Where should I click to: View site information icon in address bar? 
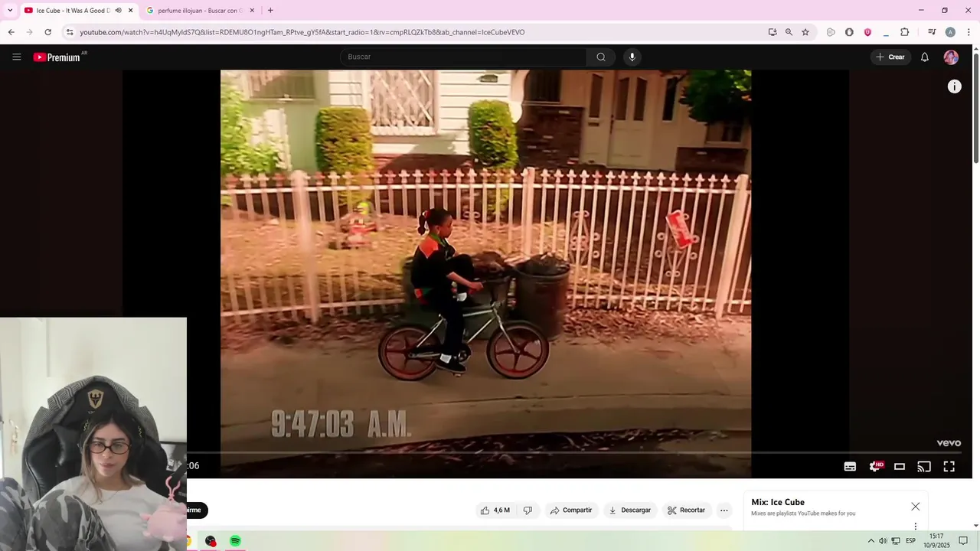[x=70, y=32]
